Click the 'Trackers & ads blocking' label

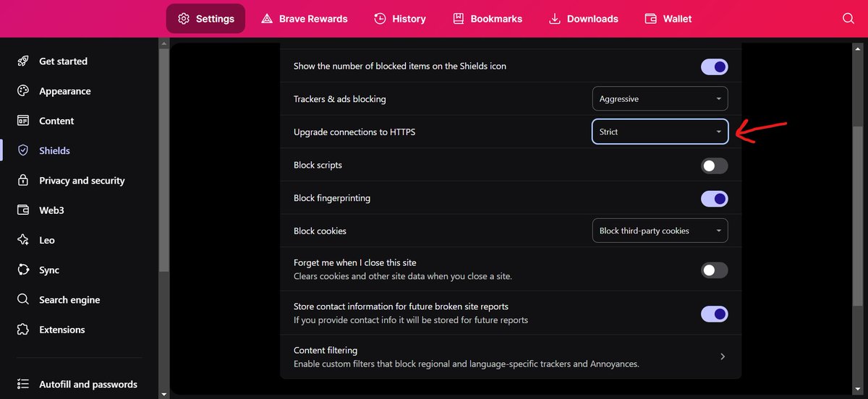340,99
